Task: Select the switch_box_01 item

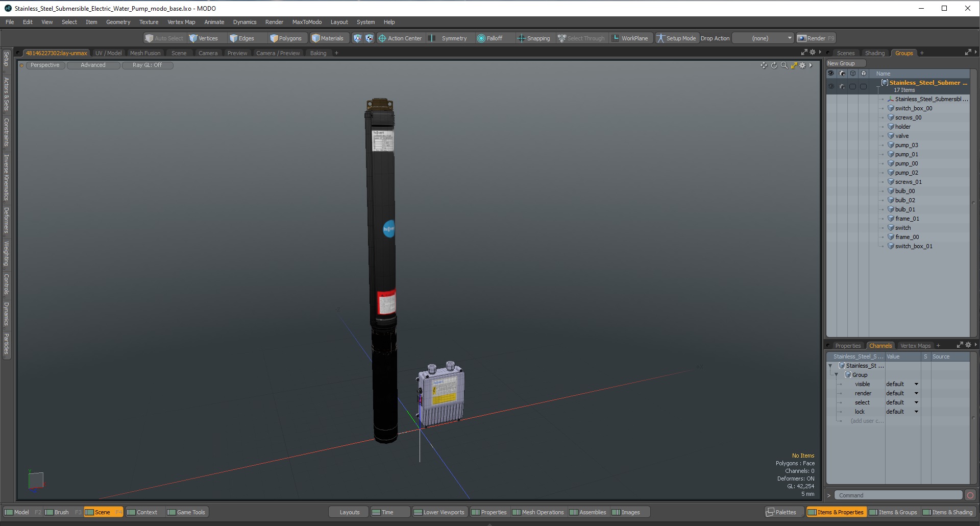Action: tap(913, 246)
